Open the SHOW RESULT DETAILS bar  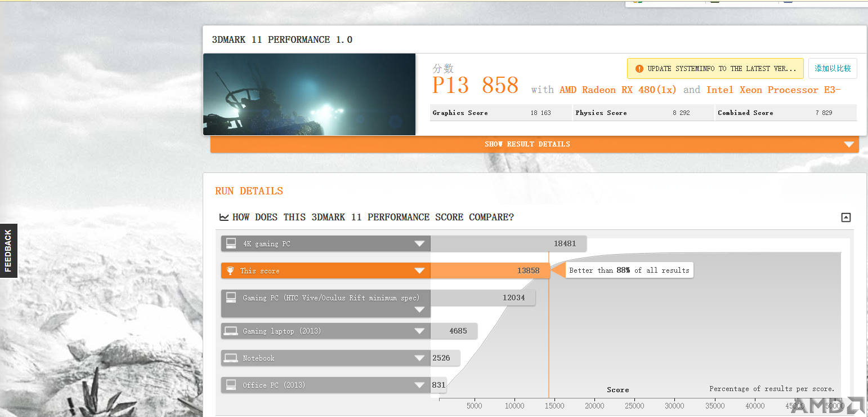coord(535,144)
